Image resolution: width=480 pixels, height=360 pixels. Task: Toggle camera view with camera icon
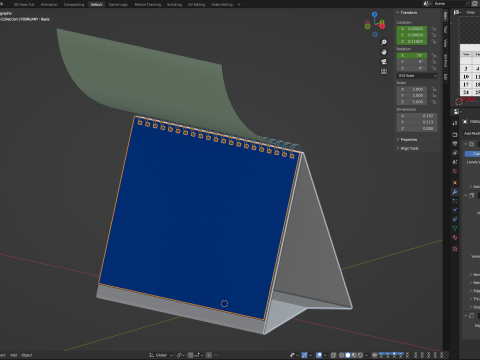tap(384, 62)
